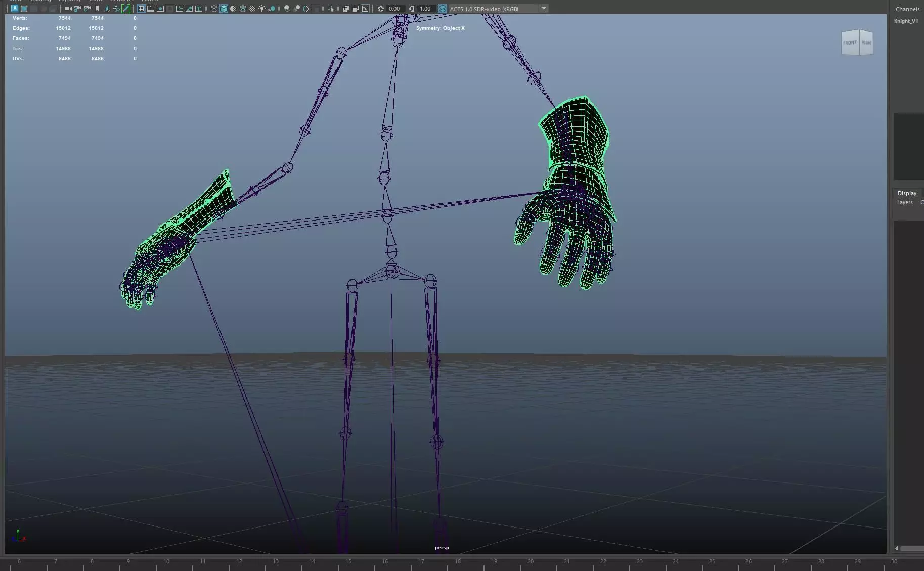This screenshot has height=571, width=924.
Task: Click the checkered Textured display icon
Action: [252, 9]
